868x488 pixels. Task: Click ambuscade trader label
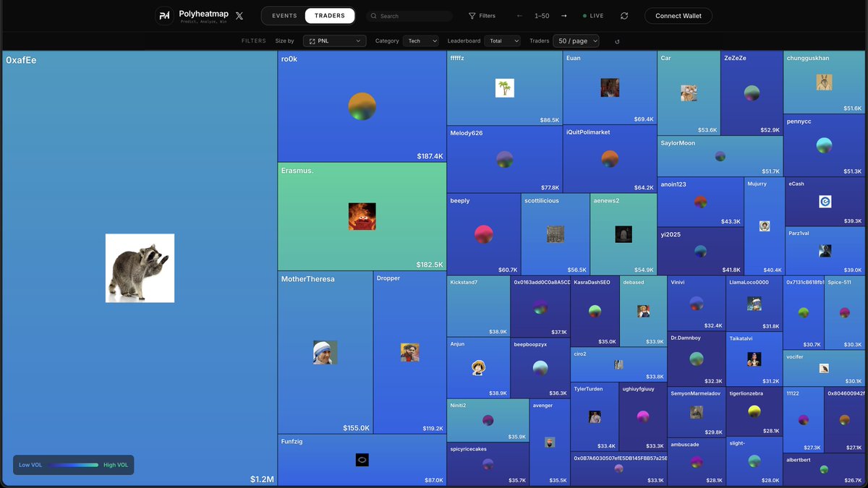coord(684,445)
